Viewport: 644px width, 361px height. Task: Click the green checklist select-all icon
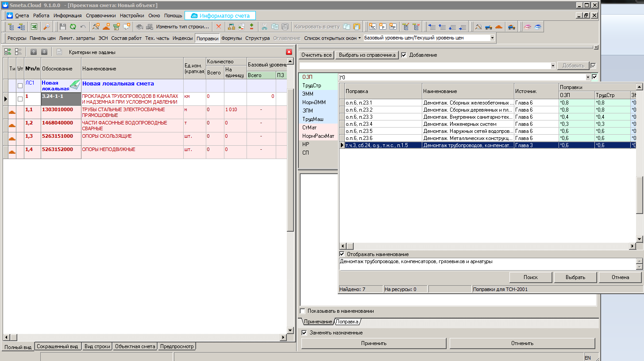click(8, 52)
